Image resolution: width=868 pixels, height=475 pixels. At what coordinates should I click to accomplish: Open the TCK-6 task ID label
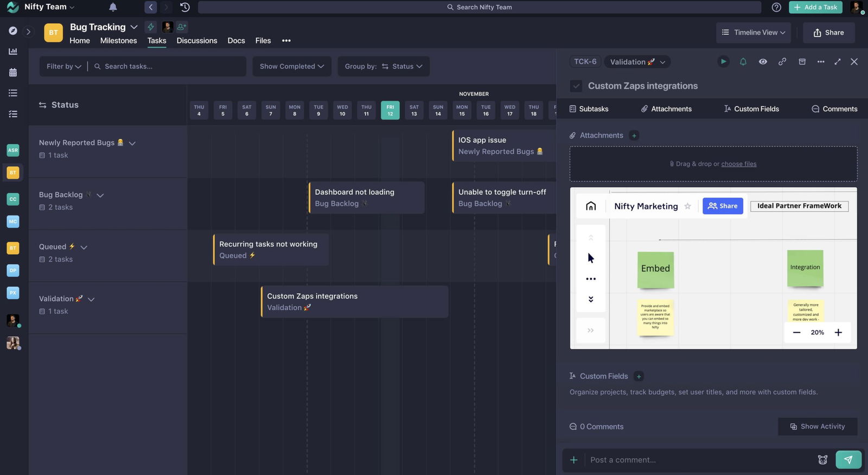pos(585,62)
